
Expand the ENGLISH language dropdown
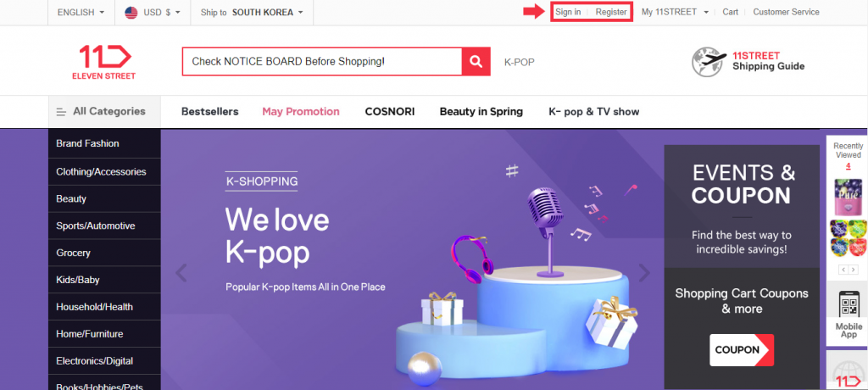click(x=81, y=12)
